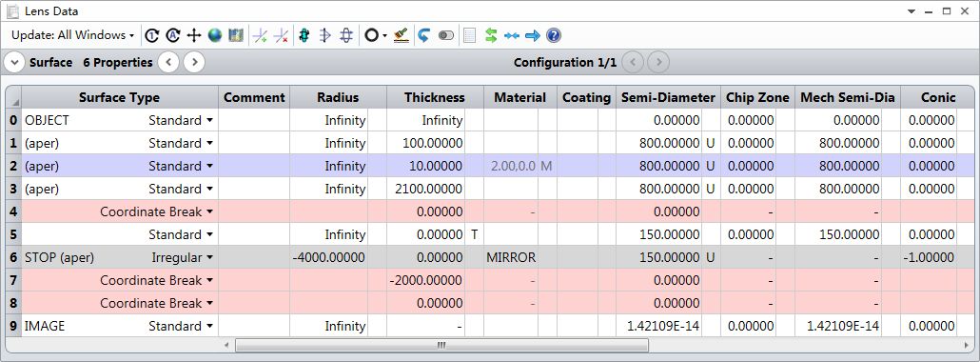Click the horizontal scrollbar thumb

(x=441, y=345)
